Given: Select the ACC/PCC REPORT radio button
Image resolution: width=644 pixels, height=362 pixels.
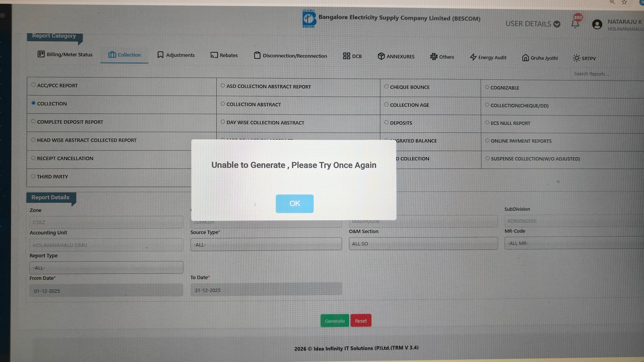Looking at the screenshot, I should point(33,85).
